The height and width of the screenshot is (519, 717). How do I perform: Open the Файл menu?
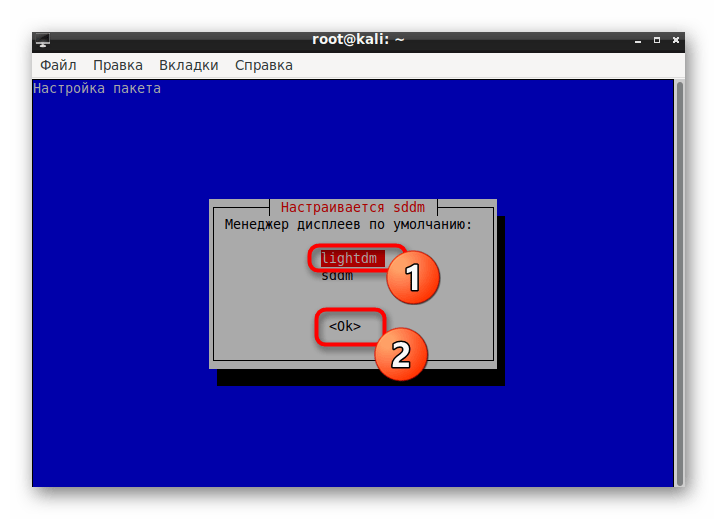click(x=58, y=65)
